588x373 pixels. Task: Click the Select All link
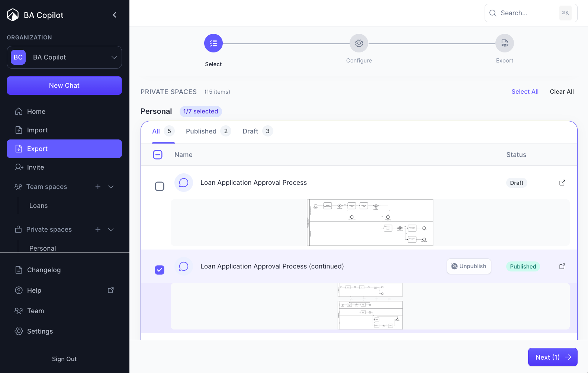[x=525, y=92]
